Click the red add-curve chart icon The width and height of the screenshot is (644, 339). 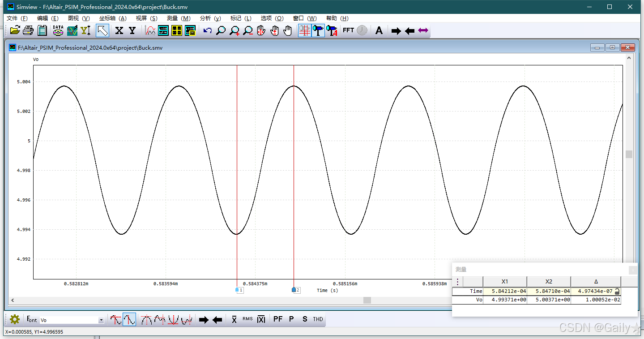coord(151,30)
